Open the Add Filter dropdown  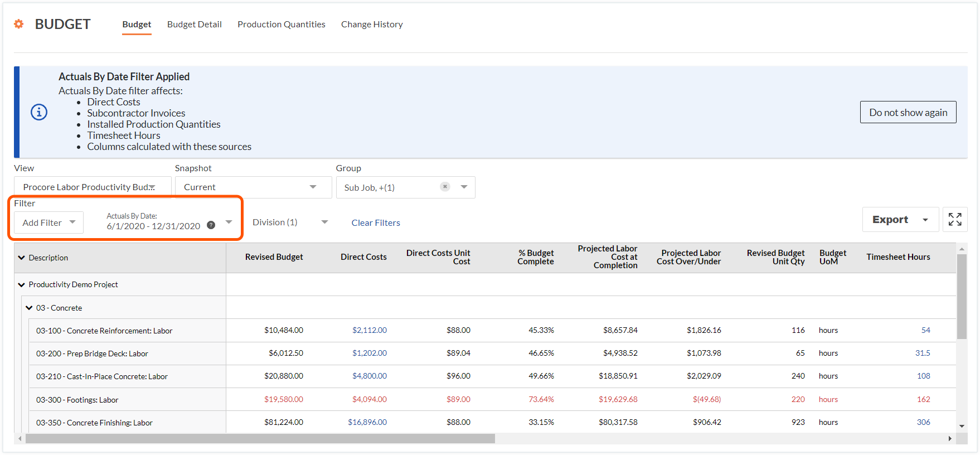point(48,222)
